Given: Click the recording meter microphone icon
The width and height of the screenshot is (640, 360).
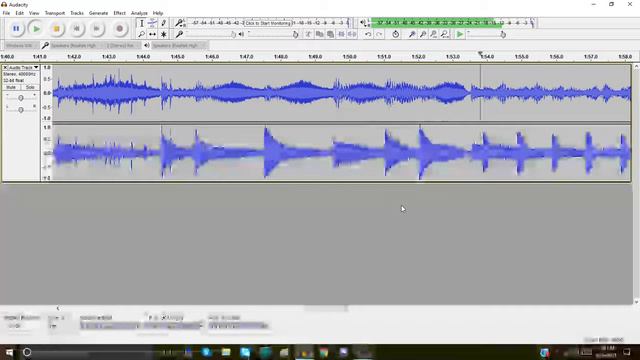Looking at the screenshot, I should pos(180,23).
